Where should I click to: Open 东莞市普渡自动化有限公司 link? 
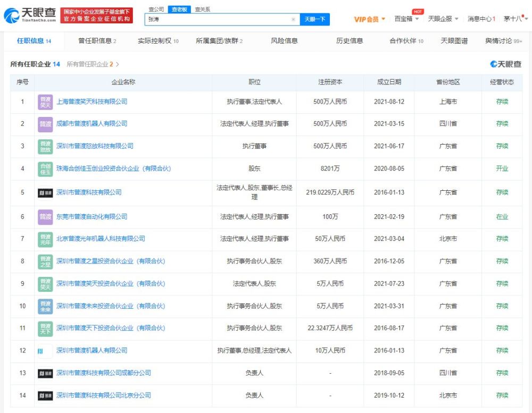tap(92, 217)
